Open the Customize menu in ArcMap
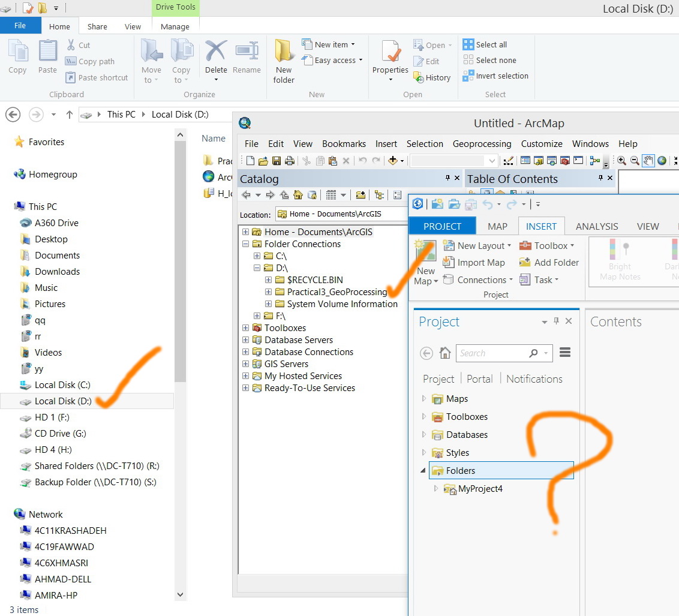Image resolution: width=679 pixels, height=616 pixels. pyautogui.click(x=542, y=144)
